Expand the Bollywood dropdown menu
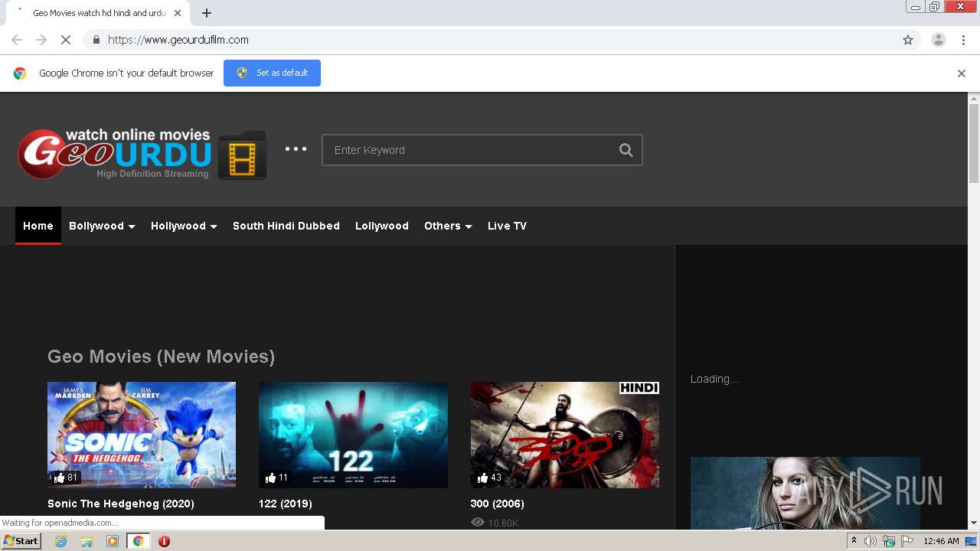This screenshot has width=980, height=551. (102, 226)
